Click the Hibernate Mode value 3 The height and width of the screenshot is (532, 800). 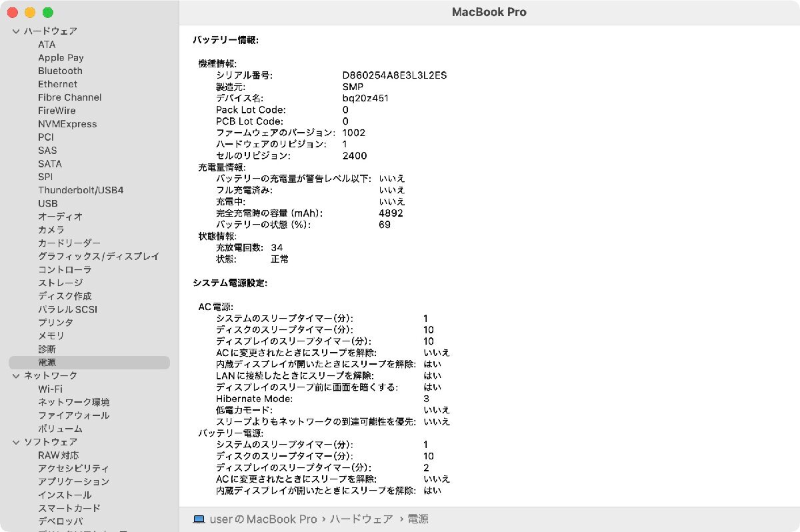pyautogui.click(x=426, y=399)
